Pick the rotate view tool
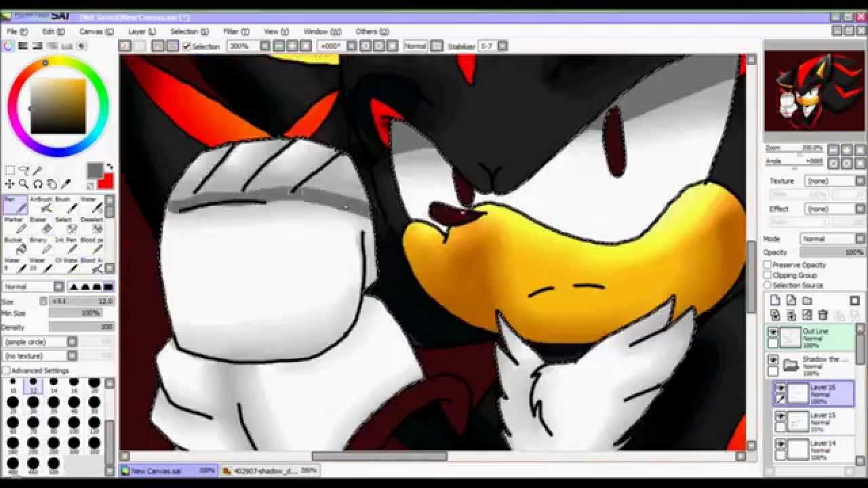 point(38,184)
